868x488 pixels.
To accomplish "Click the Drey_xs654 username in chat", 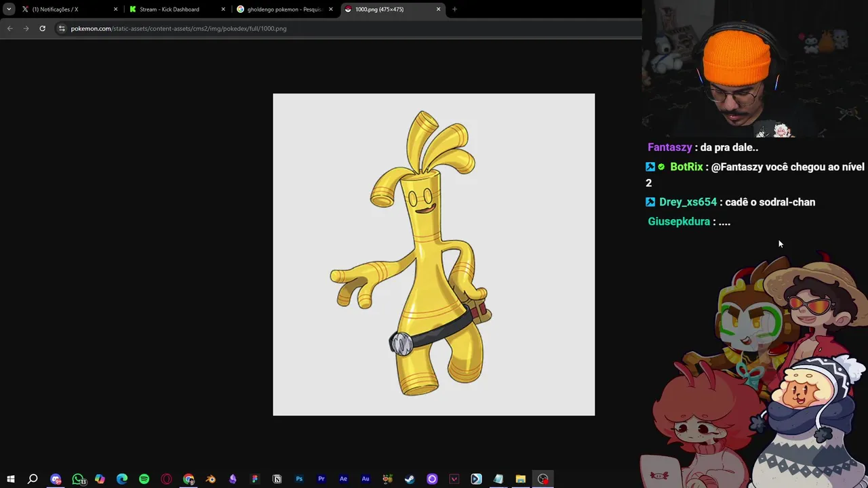I will point(688,202).
